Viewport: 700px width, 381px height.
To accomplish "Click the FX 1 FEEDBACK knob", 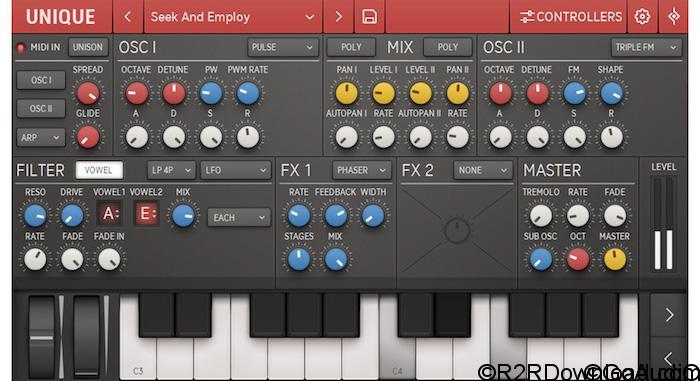I will click(x=336, y=216).
